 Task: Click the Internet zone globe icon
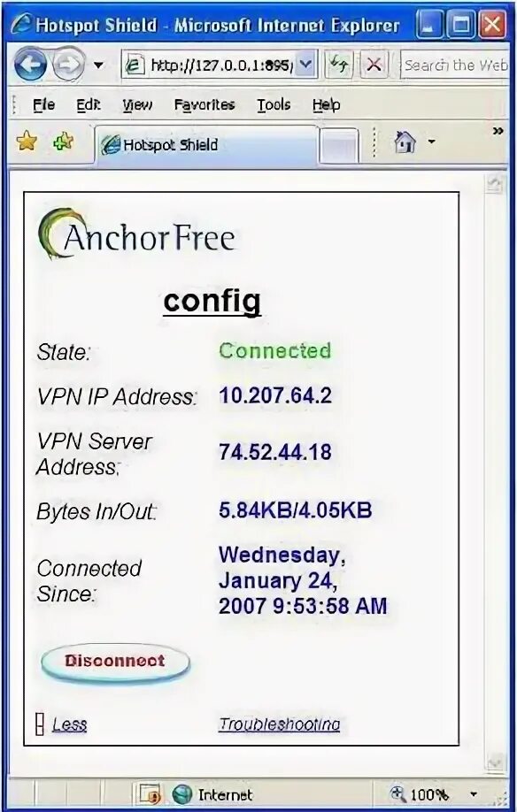coord(181,794)
